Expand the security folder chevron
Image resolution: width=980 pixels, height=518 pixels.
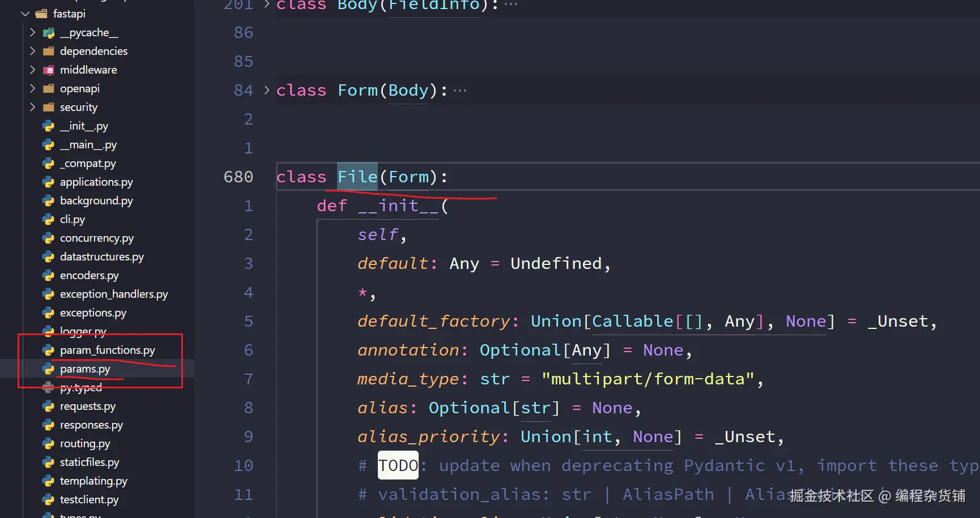pos(32,107)
